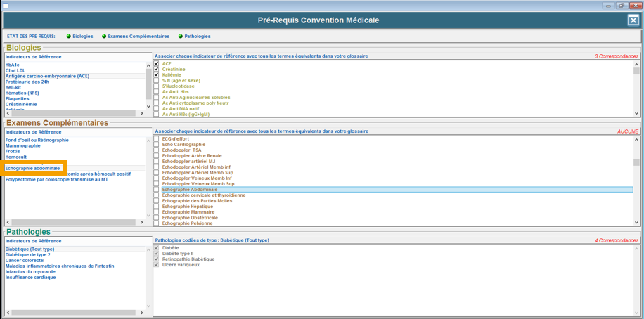Select HbA1c in the Biologies indicators
Image resolution: width=644 pixels, height=319 pixels.
coord(13,65)
